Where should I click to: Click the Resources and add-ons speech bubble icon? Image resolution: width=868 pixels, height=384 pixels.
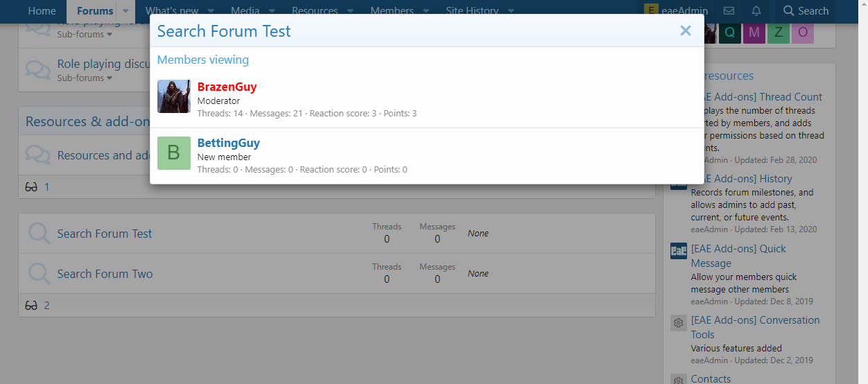(x=38, y=155)
